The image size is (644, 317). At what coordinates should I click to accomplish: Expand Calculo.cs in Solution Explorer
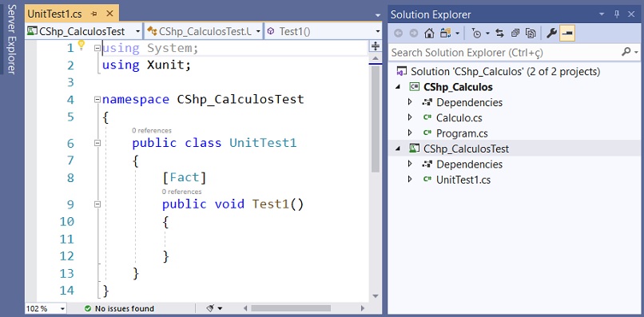tap(409, 118)
